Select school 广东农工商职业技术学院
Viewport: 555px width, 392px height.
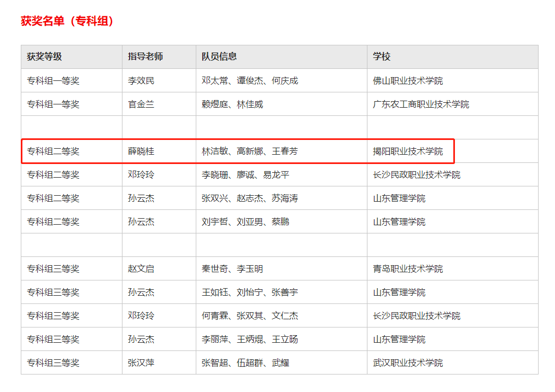[421, 104]
